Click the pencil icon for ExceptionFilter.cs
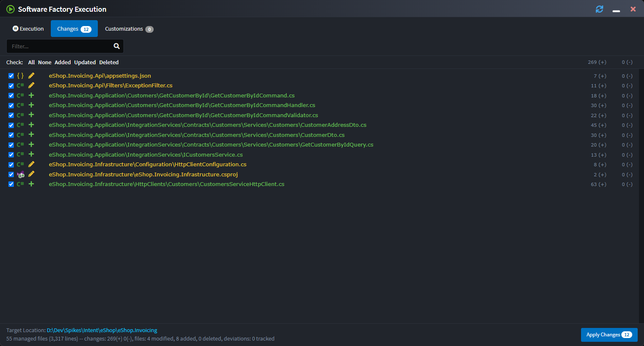 coord(31,85)
